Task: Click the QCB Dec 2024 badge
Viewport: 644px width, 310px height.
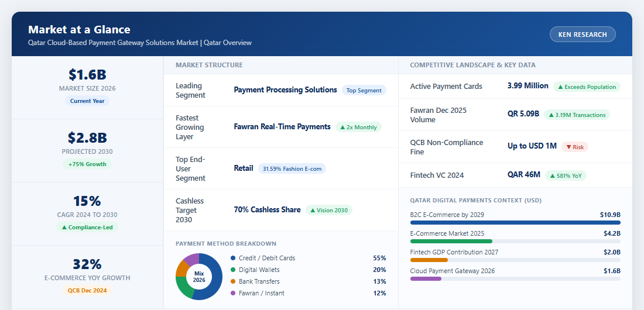Action: click(x=87, y=290)
